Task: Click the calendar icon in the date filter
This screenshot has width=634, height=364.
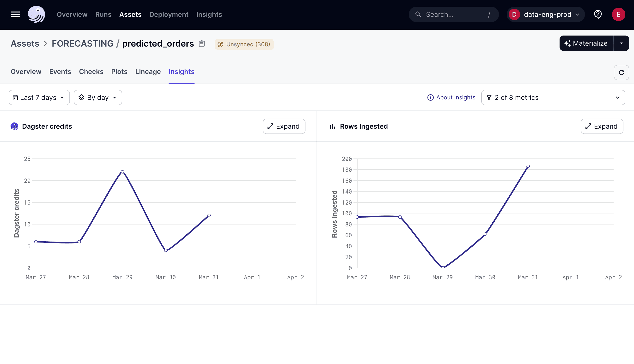Action: click(16, 97)
